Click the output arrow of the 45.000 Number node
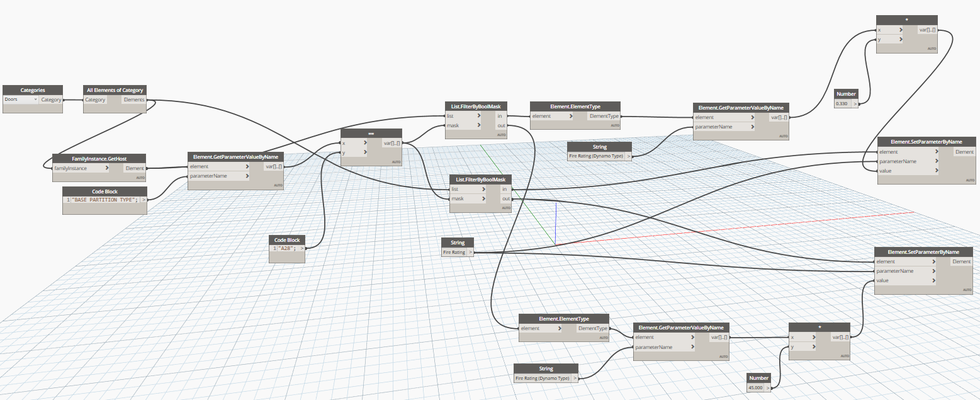Screen dimensions: 980x400 coord(768,387)
